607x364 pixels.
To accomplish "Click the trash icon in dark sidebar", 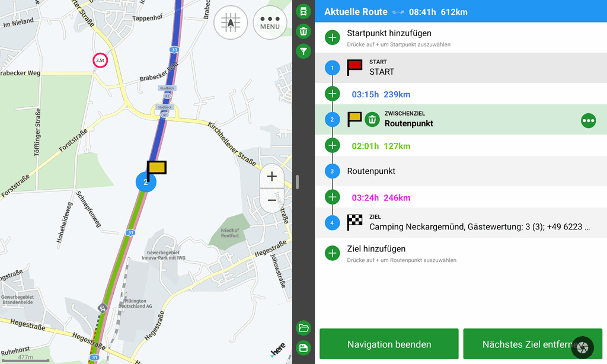I will click(303, 31).
